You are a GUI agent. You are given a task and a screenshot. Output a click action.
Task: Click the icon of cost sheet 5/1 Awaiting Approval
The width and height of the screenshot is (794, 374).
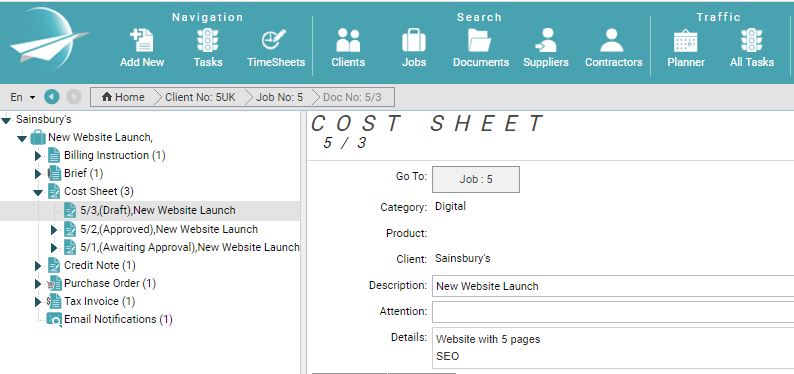[70, 247]
